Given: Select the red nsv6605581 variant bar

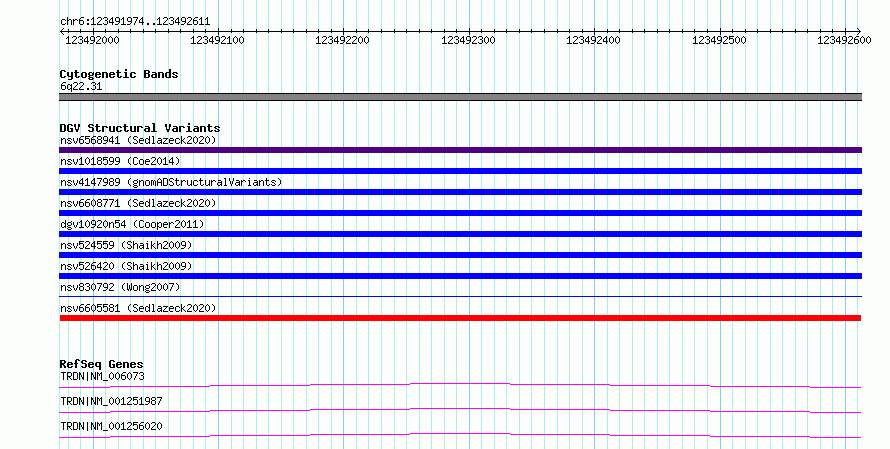Looking at the screenshot, I should (x=460, y=318).
